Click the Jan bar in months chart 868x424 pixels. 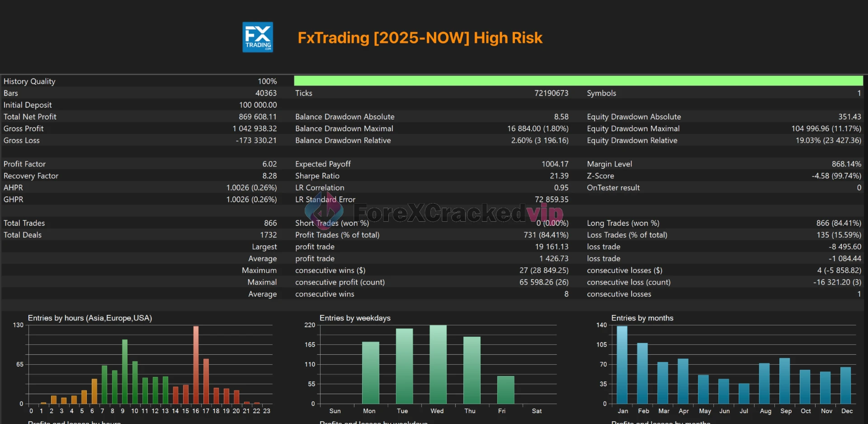pos(622,365)
